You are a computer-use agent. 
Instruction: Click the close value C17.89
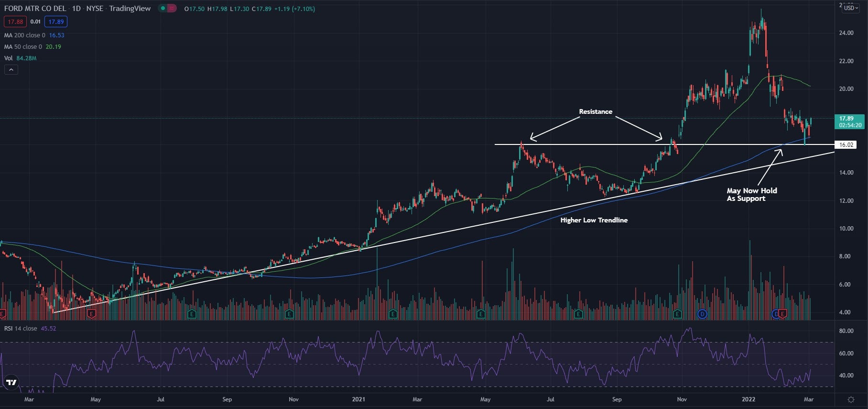click(x=261, y=9)
